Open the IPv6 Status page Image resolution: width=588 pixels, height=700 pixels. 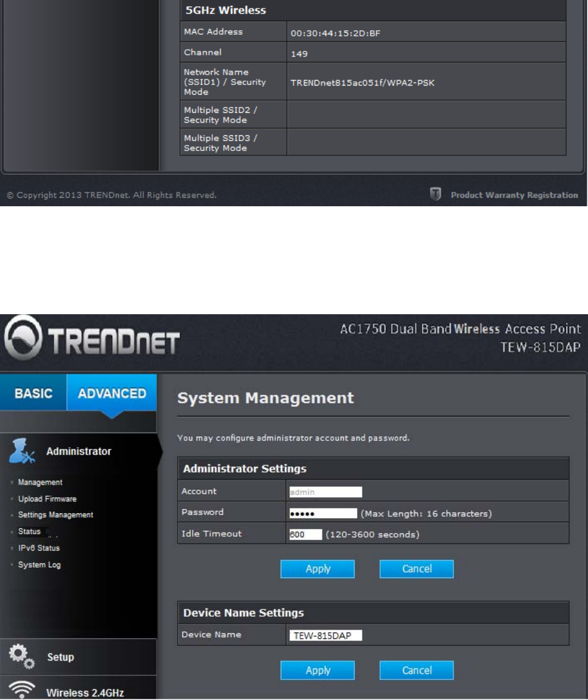(x=39, y=548)
